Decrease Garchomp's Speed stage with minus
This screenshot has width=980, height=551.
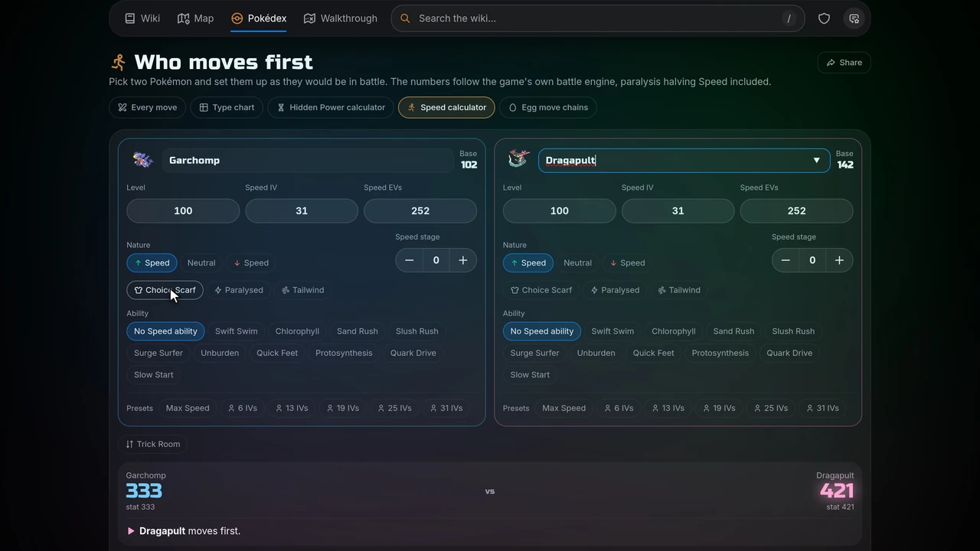tap(410, 260)
